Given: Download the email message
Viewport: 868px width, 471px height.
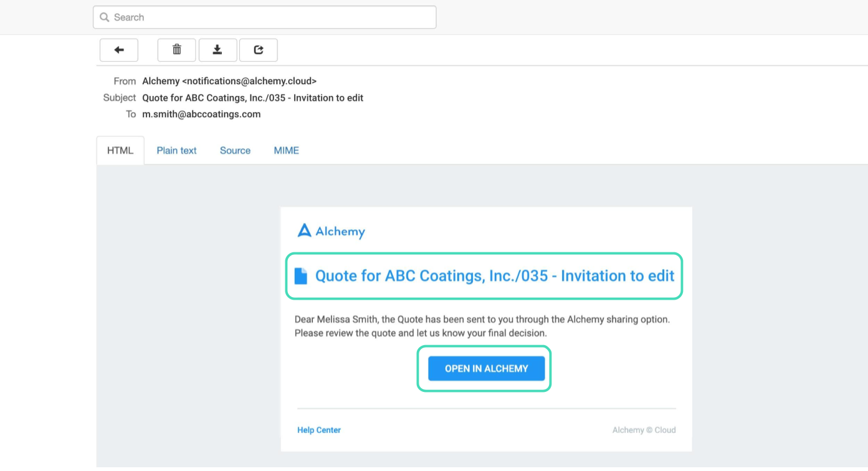Looking at the screenshot, I should coord(217,50).
